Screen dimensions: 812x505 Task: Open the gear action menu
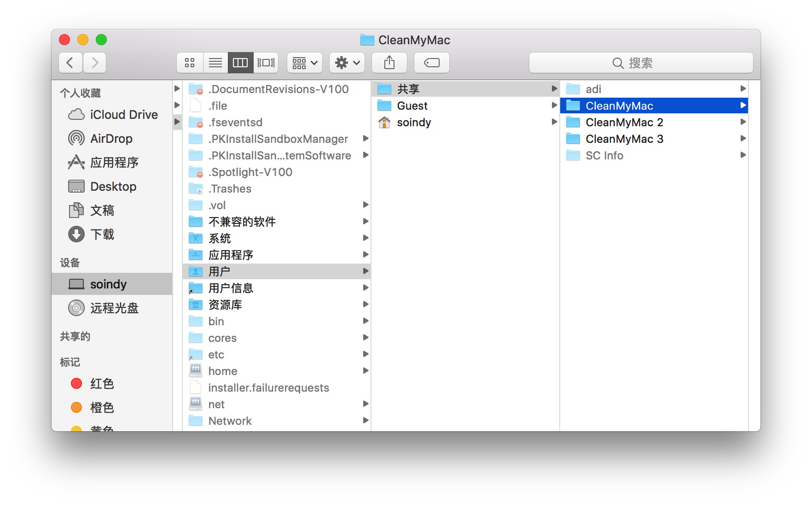(x=347, y=63)
